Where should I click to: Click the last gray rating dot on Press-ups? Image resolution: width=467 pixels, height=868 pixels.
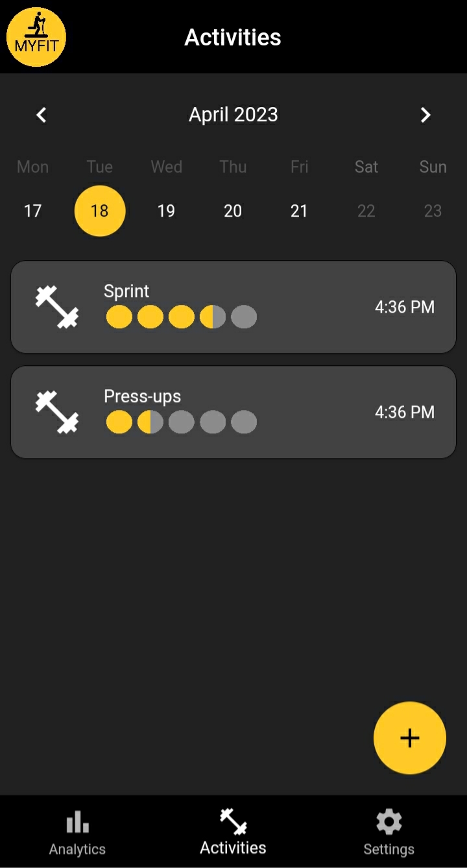coord(244,423)
